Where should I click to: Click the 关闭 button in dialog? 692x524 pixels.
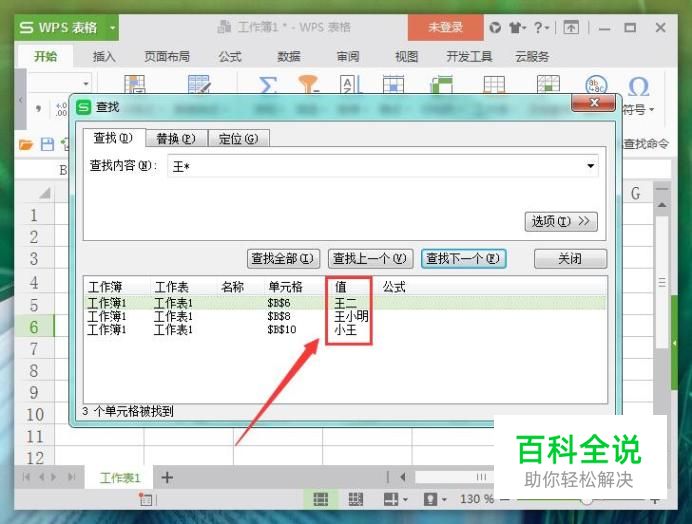point(570,259)
